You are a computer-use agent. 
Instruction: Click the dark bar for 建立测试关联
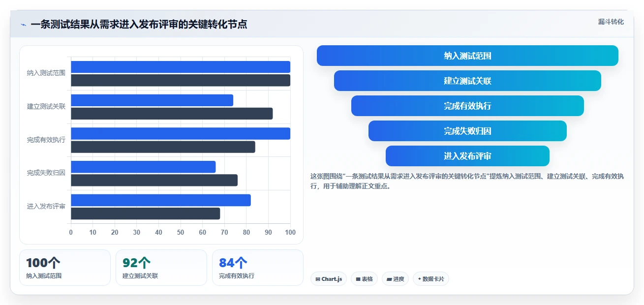tap(172, 114)
